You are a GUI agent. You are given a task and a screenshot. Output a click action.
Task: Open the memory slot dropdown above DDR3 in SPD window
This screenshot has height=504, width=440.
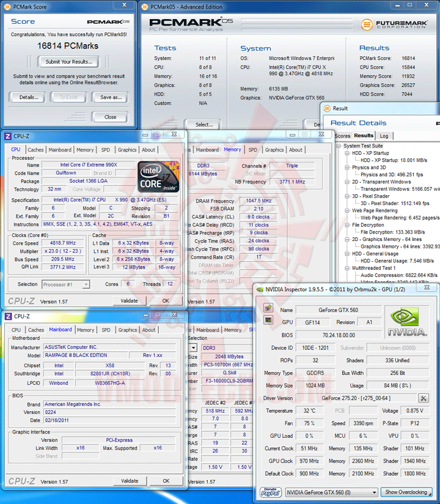pos(193,348)
